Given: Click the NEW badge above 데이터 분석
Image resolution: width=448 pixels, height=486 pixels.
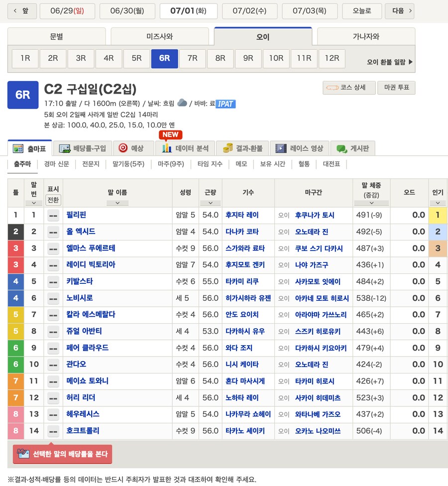Looking at the screenshot, I should tap(170, 135).
